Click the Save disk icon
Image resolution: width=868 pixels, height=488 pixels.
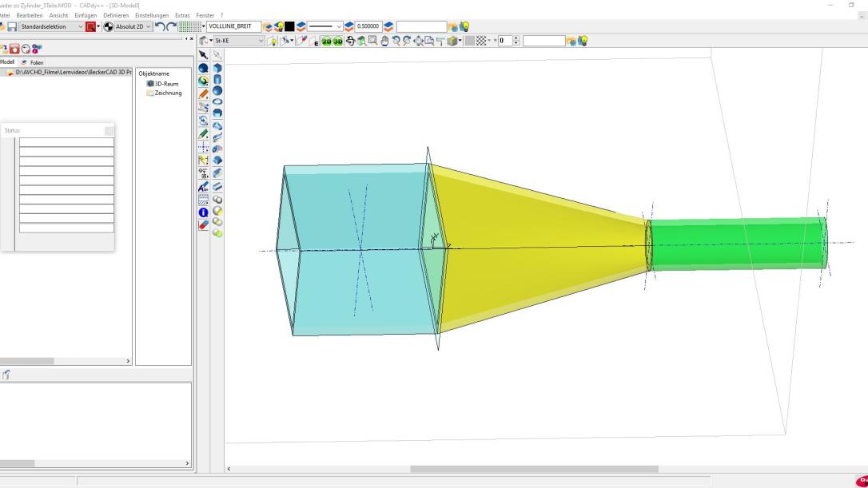click(x=12, y=26)
